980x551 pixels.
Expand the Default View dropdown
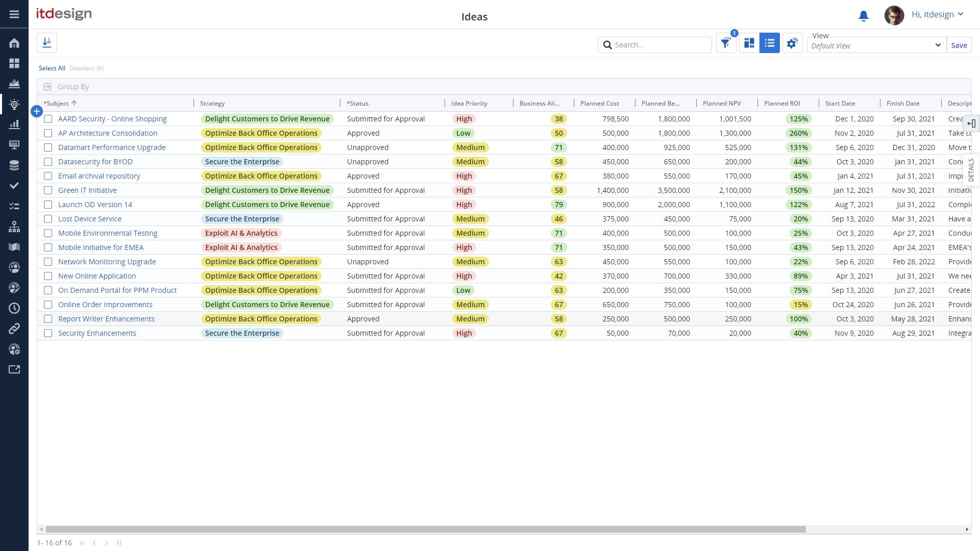(876, 45)
